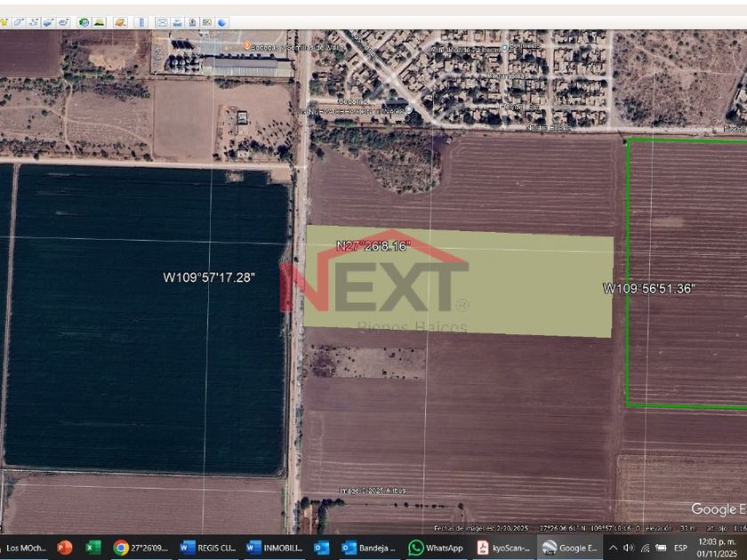Open Outlook Bandeja taskbar window

(369, 548)
